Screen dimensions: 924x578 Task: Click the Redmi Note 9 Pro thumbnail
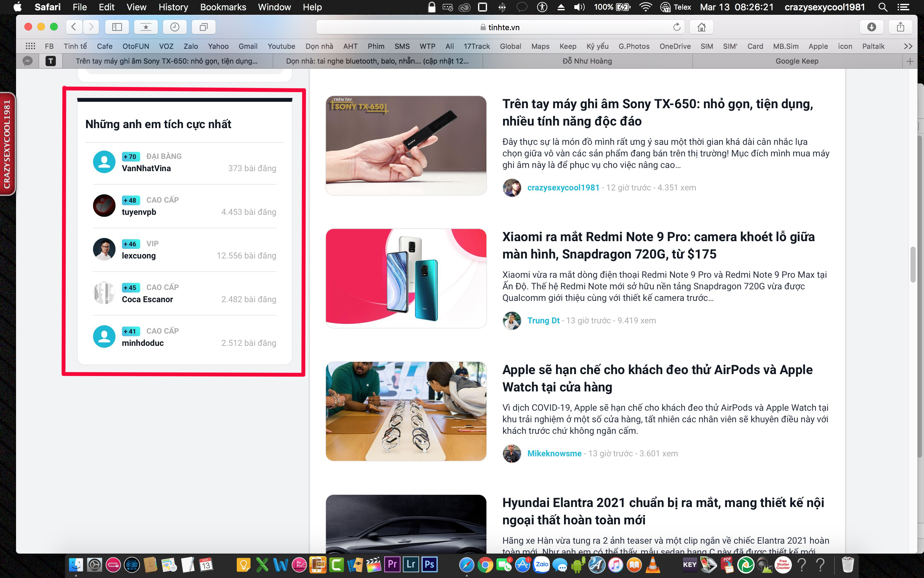point(406,278)
